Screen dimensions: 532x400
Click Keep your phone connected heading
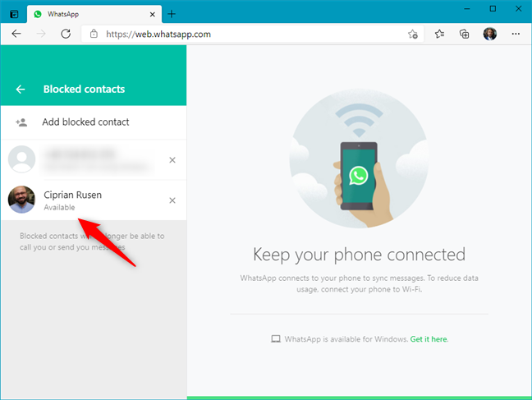(359, 255)
